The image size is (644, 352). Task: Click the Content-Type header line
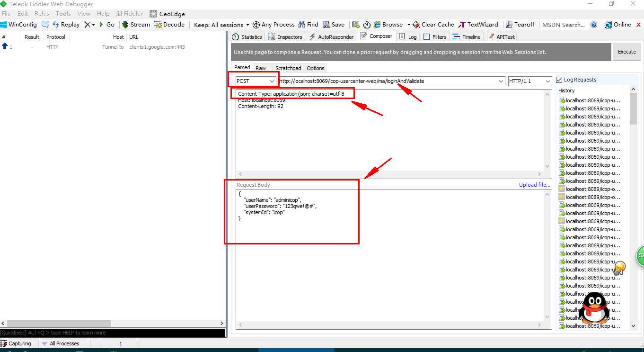tap(291, 94)
